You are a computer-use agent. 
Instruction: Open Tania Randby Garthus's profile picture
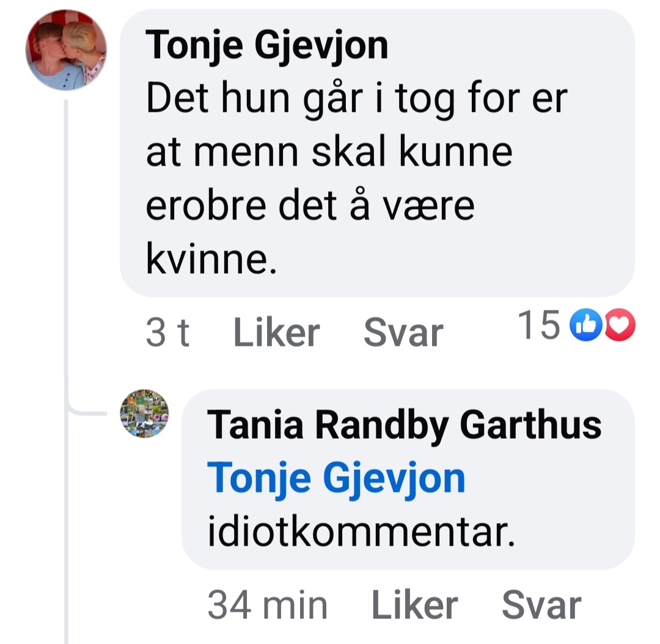[144, 414]
